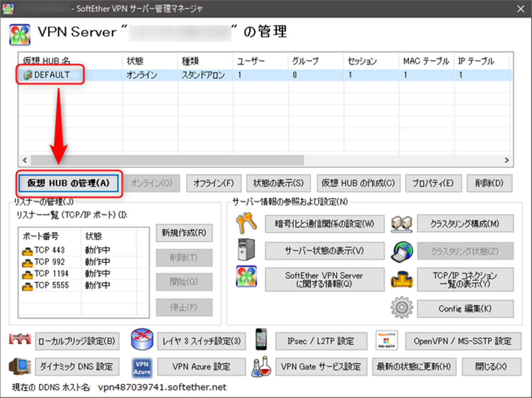Open TCP/IP コネクション一覧の表示(Y)
Image resolution: width=532 pixels, height=398 pixels.
pos(465,279)
